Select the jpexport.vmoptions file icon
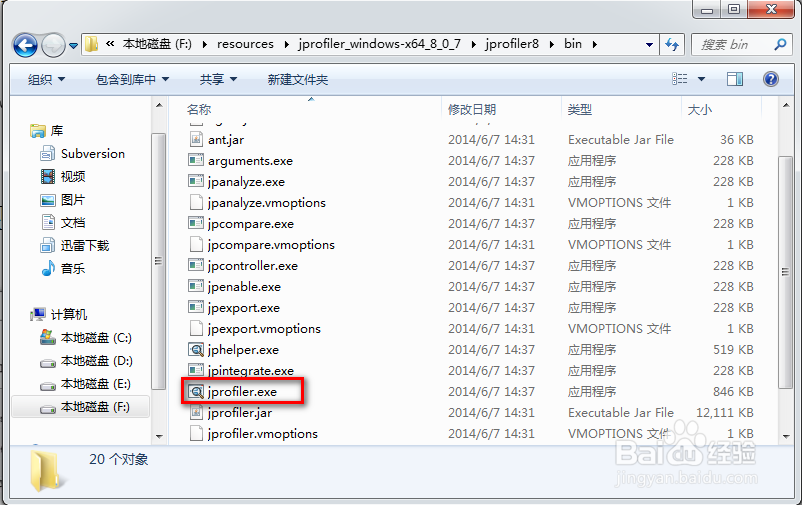This screenshot has width=802, height=505. 196,328
